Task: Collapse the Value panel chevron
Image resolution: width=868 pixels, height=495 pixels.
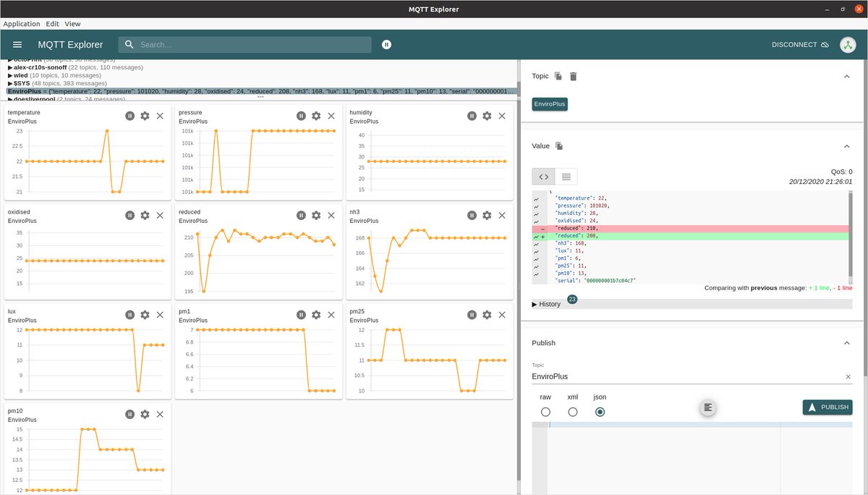Action: click(847, 145)
